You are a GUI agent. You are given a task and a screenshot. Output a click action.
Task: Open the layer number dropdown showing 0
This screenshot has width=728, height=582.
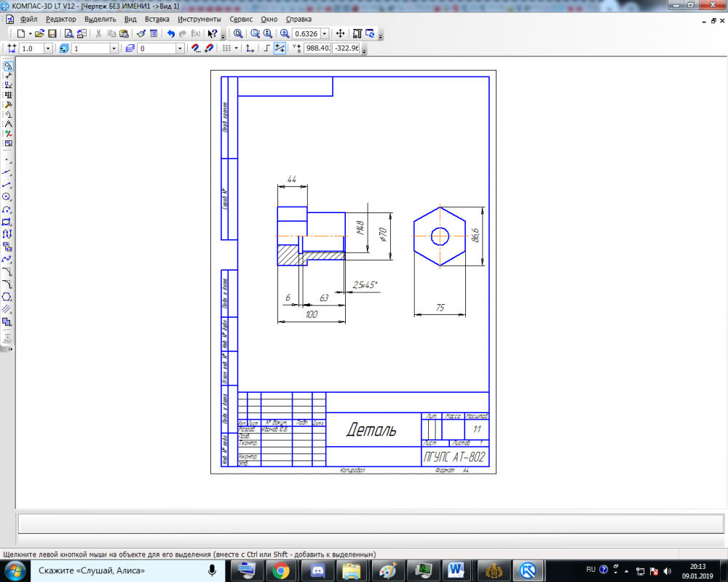pyautogui.click(x=180, y=48)
